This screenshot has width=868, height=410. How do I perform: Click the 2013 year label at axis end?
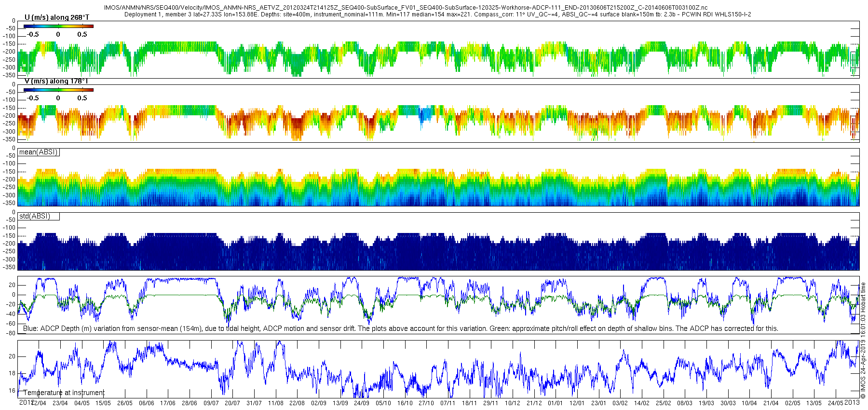[x=852, y=402]
